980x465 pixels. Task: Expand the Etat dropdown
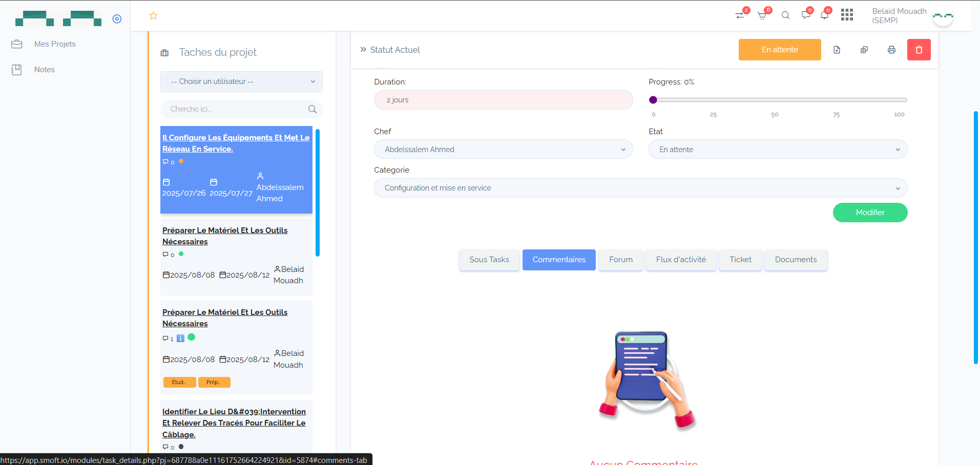(x=777, y=150)
